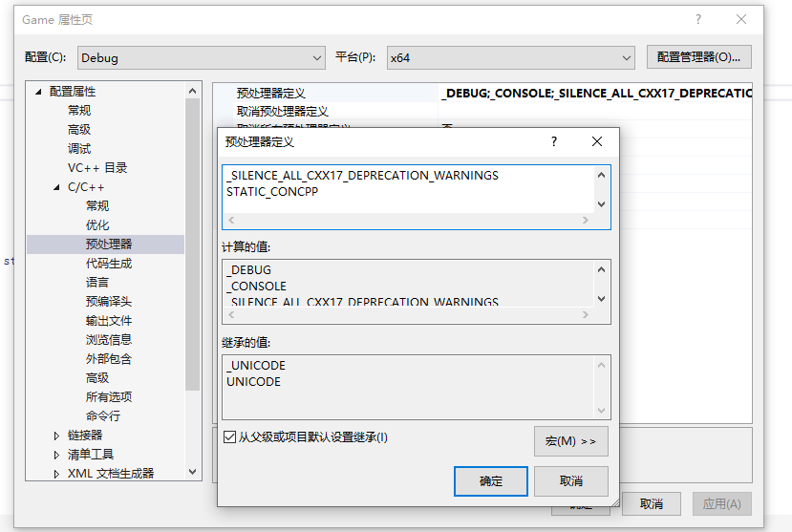Select 常规 under C/C++
Viewport: 792px width, 532px height.
pyautogui.click(x=97, y=206)
